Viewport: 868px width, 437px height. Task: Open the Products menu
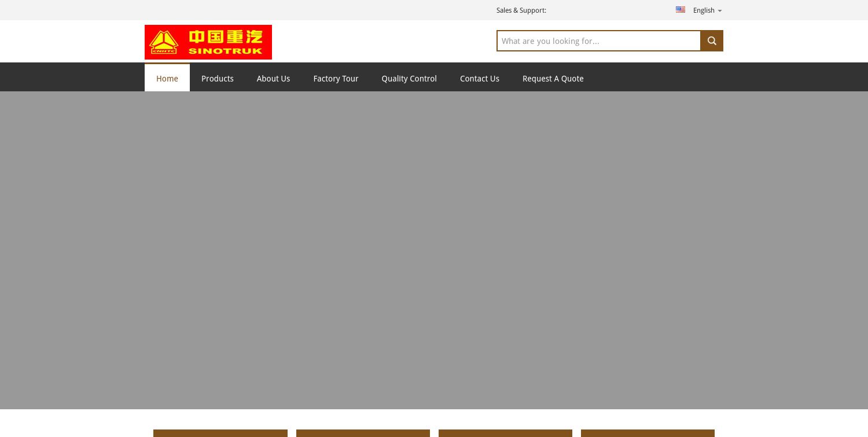(x=217, y=79)
